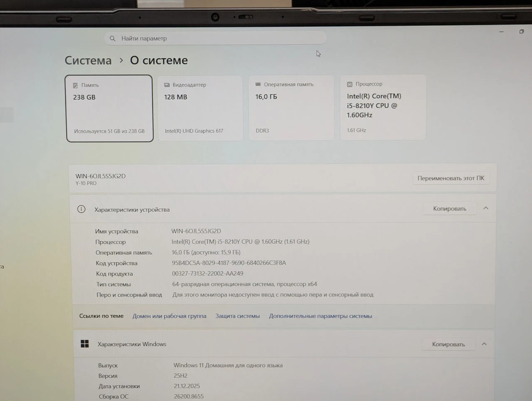Click the breadcrumb chevron after Система
This screenshot has height=401, width=532.
click(121, 60)
